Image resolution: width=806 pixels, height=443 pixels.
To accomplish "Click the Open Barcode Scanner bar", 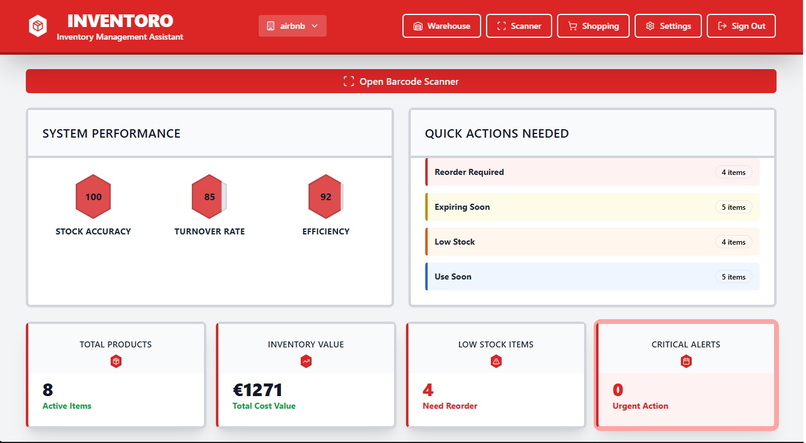I will coord(401,81).
